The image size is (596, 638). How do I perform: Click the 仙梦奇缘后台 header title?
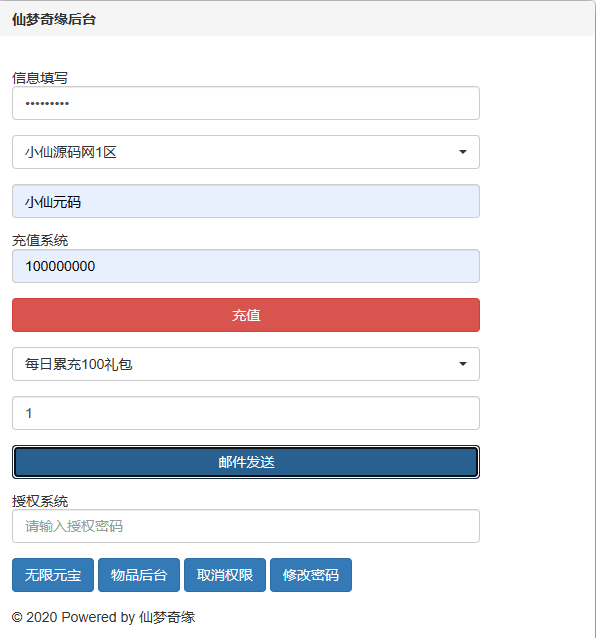pyautogui.click(x=54, y=20)
